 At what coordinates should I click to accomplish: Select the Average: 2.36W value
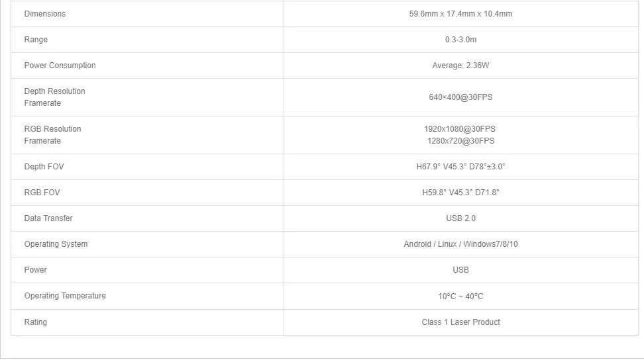tap(460, 66)
